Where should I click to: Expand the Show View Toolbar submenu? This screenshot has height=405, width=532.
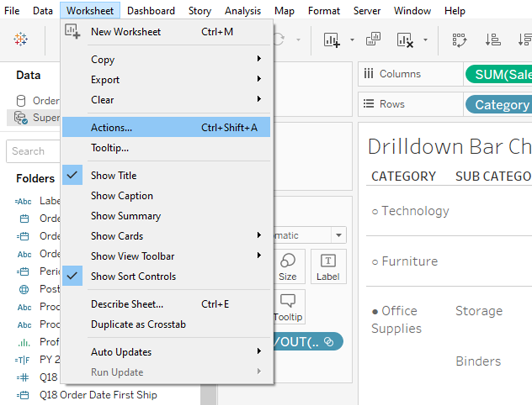166,256
